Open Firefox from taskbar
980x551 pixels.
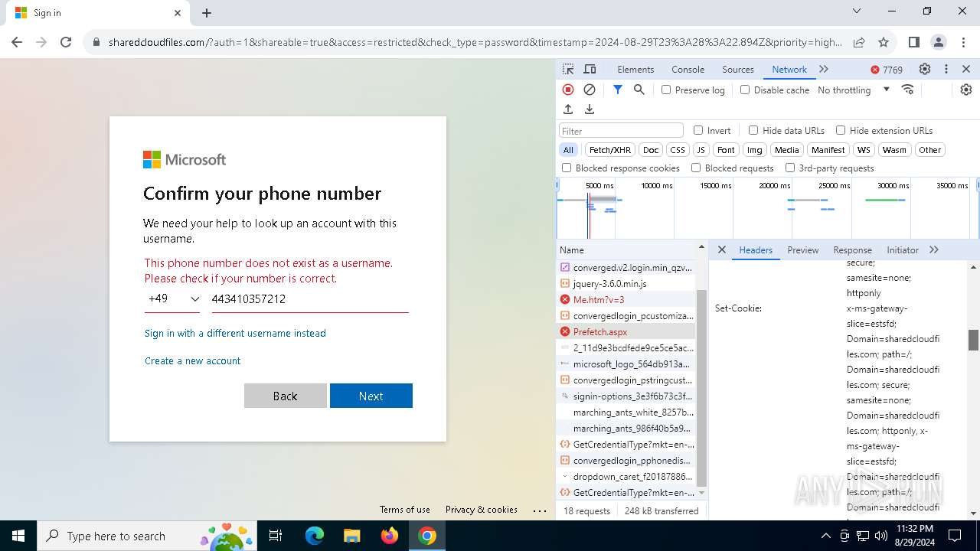pyautogui.click(x=390, y=536)
